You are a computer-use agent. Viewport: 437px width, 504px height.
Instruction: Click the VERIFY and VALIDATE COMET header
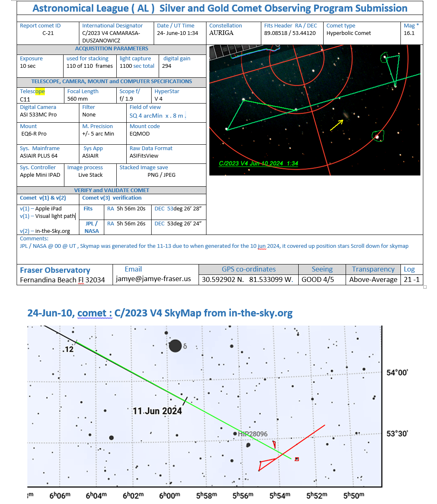pos(111,190)
